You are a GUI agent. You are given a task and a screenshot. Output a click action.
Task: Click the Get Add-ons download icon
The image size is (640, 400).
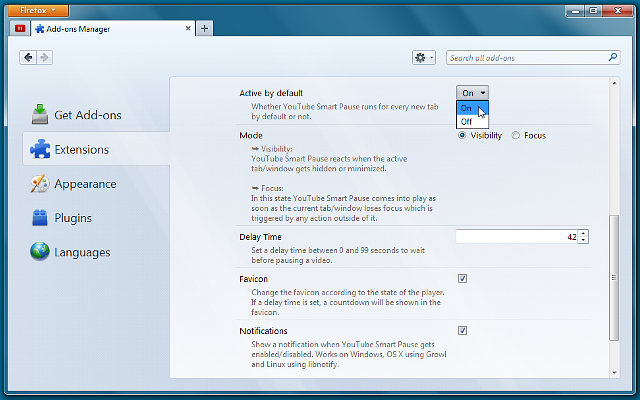click(x=40, y=114)
